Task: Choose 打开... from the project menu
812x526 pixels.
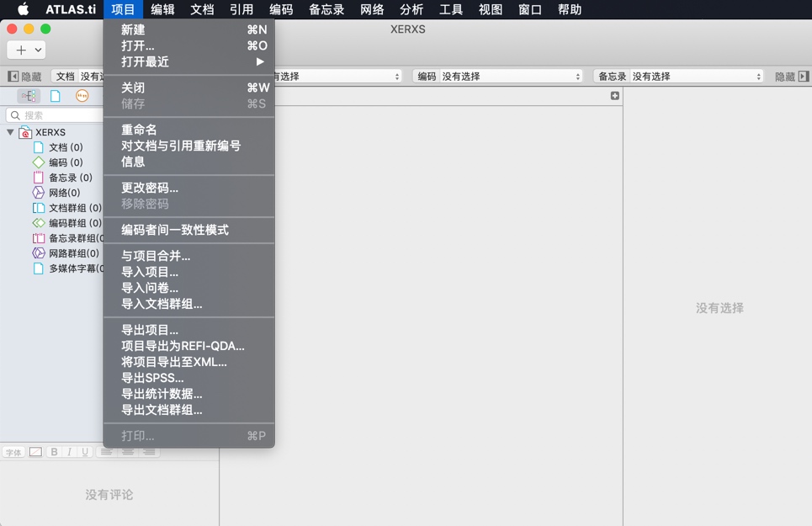Action: tap(189, 45)
